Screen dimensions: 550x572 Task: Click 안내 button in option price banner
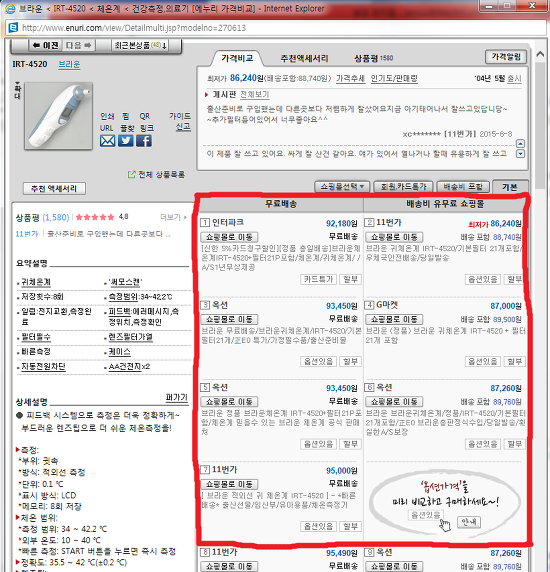pos(469,522)
